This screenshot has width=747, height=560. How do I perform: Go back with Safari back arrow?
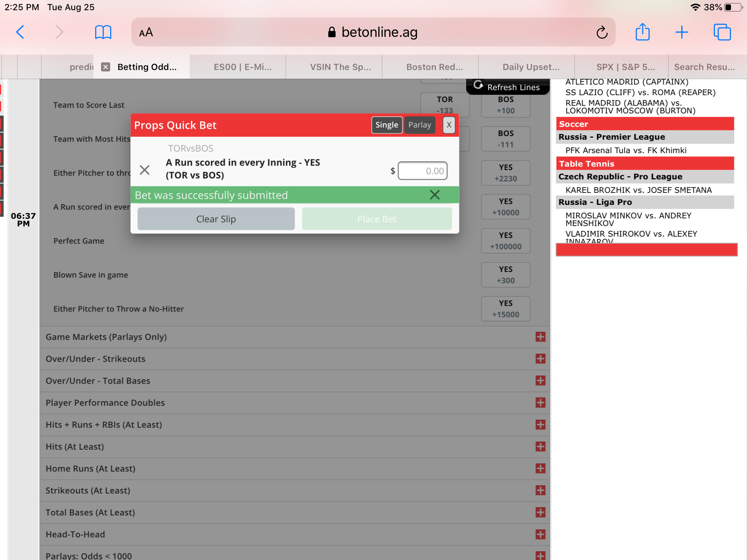point(20,32)
